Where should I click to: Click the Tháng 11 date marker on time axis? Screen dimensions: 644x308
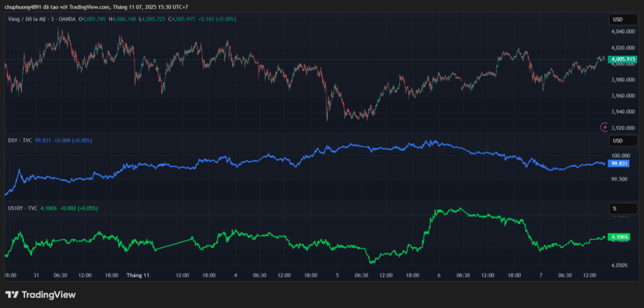138,275
